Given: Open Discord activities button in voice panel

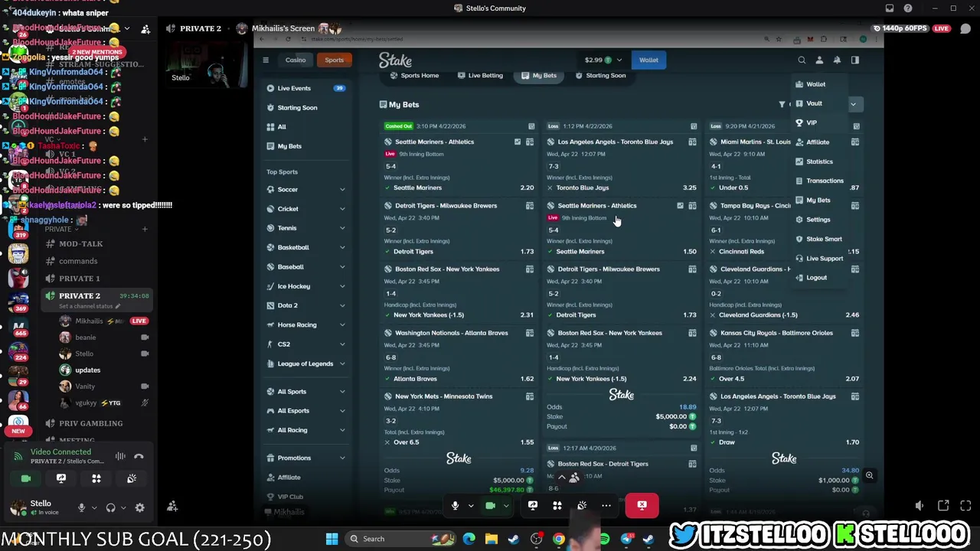Looking at the screenshot, I should point(96,478).
